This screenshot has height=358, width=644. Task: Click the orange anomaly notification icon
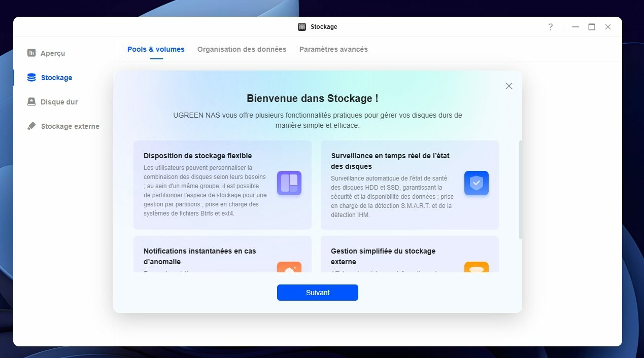(x=289, y=268)
